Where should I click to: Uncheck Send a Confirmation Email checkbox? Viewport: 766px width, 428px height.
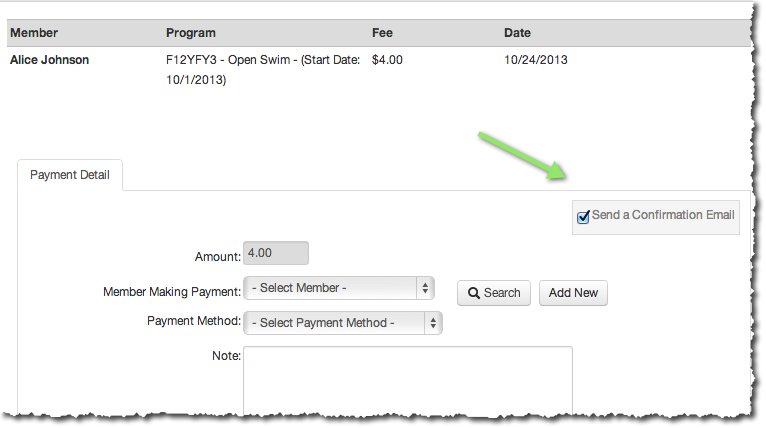click(583, 216)
